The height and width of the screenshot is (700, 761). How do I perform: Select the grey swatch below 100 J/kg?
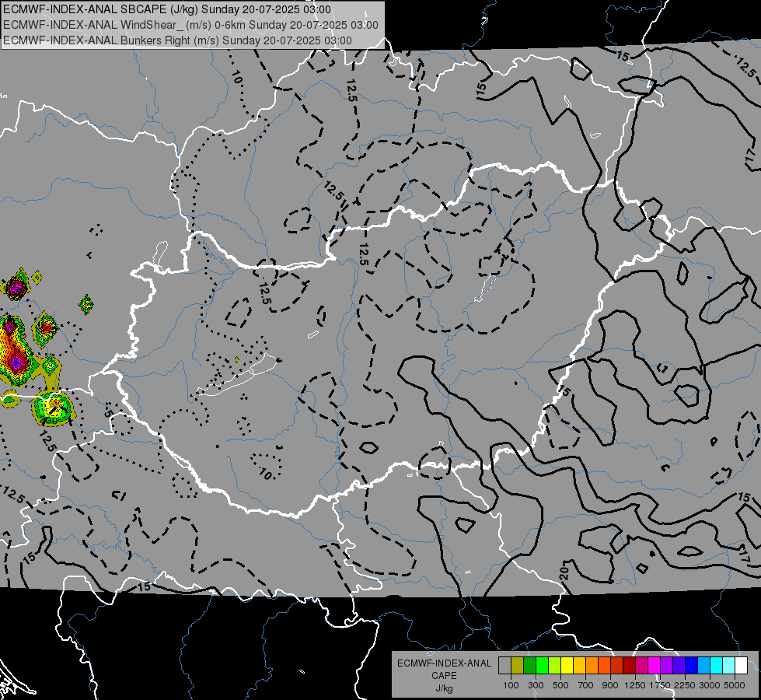(504, 666)
